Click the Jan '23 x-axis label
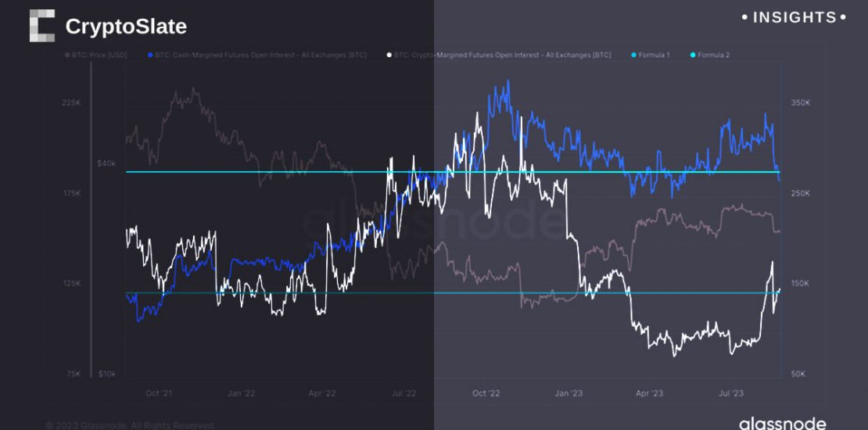This screenshot has width=868, height=430. point(567,393)
